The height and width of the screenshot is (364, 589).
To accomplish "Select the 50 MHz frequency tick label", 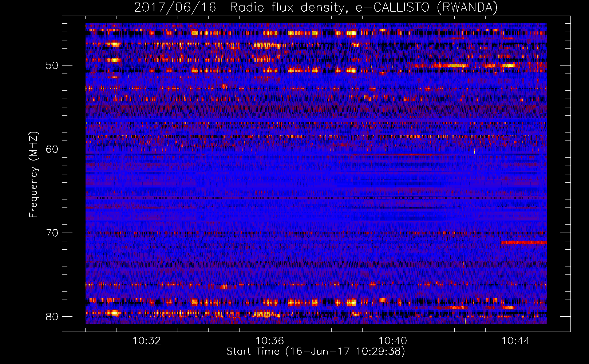I will coord(52,66).
